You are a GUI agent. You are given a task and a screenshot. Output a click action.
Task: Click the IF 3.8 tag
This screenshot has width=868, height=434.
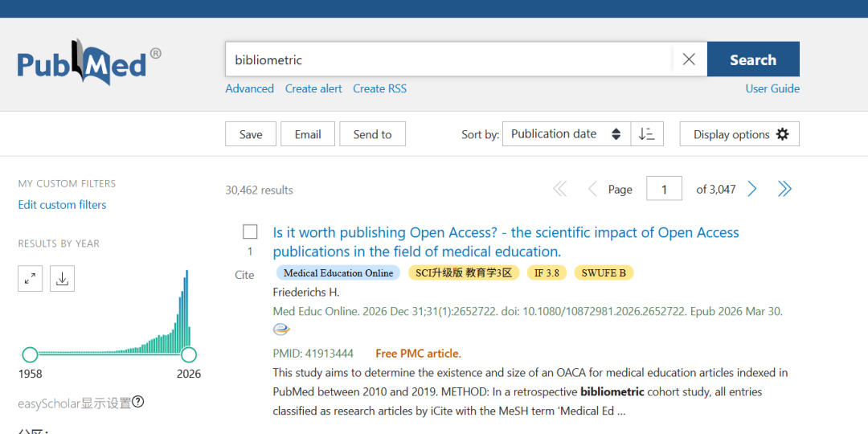[547, 272]
